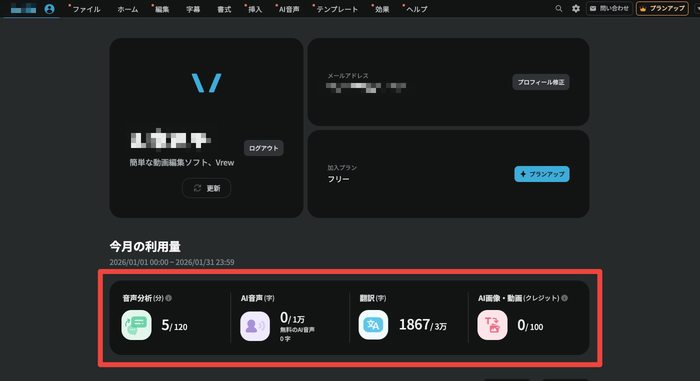700x381 pixels.
Task: Click the 0/1万 AI voice usage value
Action: [292, 318]
